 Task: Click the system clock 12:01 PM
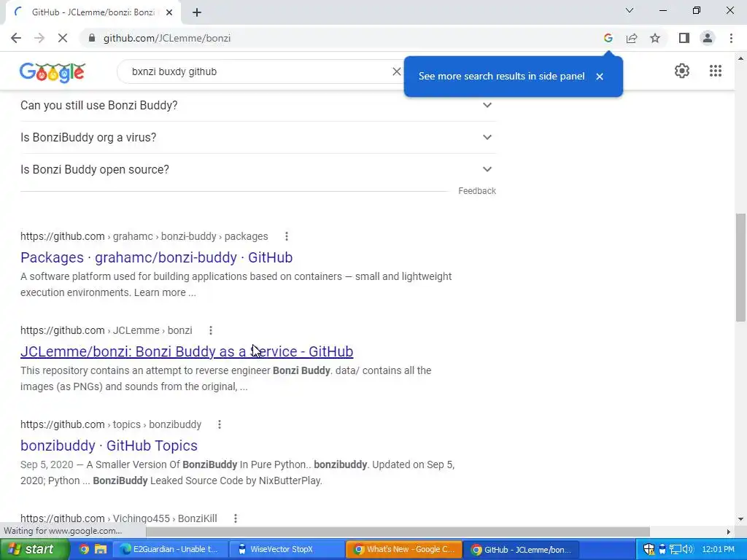(719, 549)
